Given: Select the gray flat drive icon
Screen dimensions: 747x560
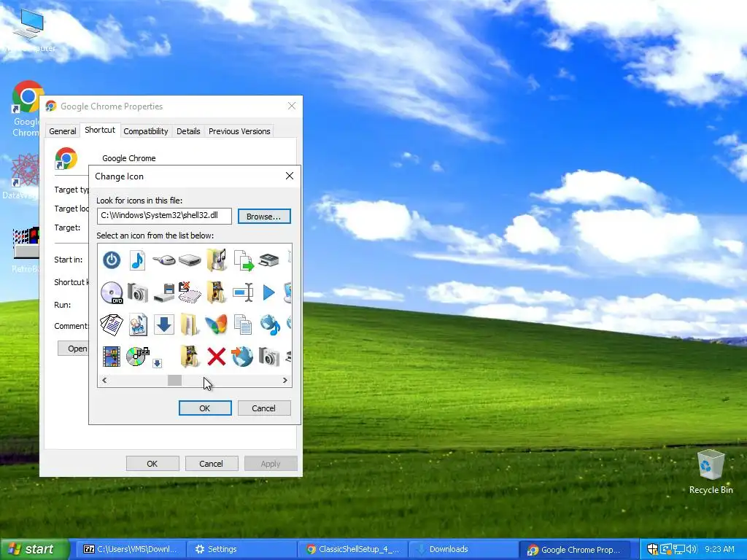Looking at the screenshot, I should tap(190, 260).
